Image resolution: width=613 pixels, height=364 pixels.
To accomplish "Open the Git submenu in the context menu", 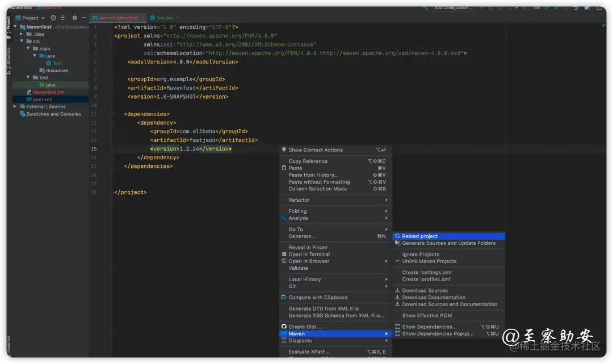I will [x=335, y=287].
